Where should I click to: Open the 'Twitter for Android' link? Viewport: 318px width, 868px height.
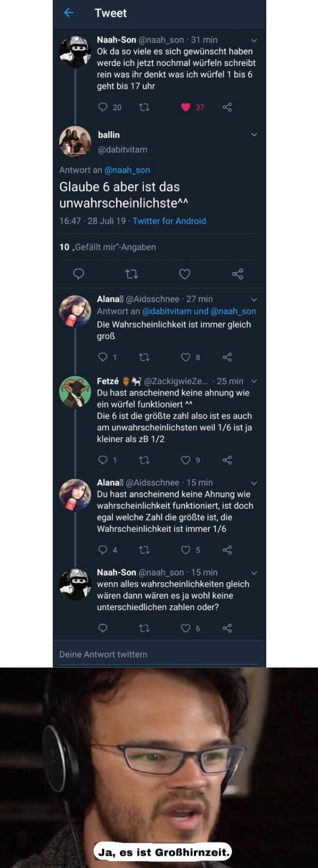coord(169,221)
